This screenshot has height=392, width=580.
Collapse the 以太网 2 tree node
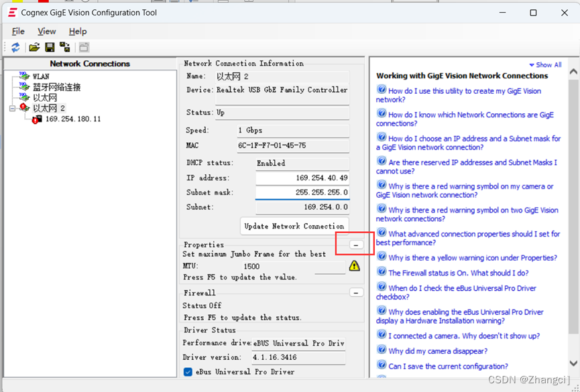tap(12, 109)
